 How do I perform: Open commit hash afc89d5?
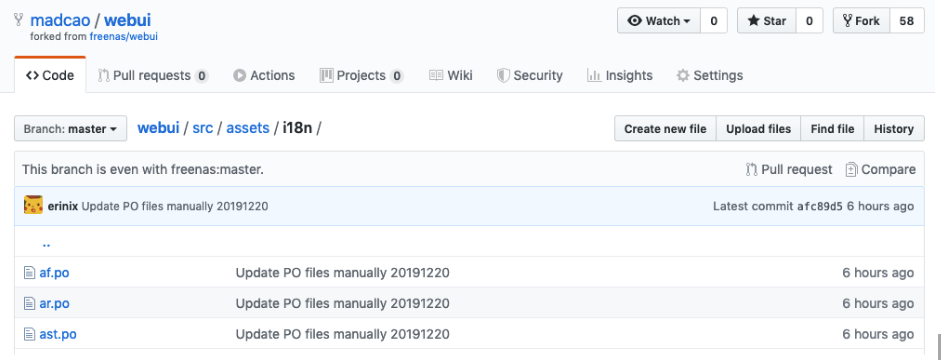tap(820, 206)
